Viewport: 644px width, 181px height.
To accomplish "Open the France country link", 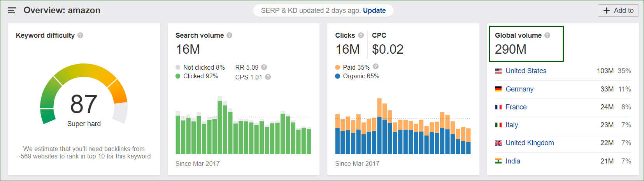I will coord(516,107).
